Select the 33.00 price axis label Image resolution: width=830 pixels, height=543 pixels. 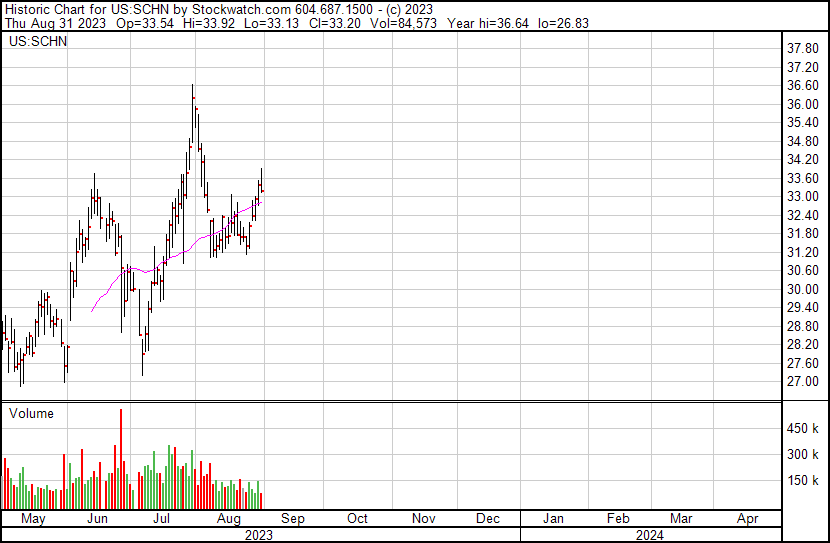tap(804, 197)
